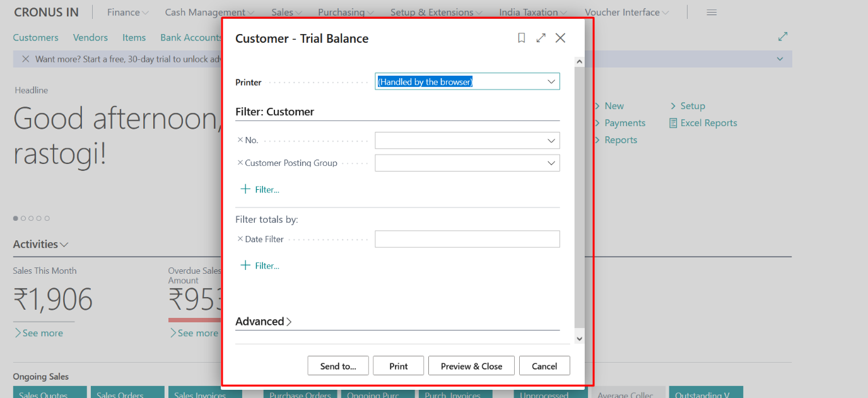Click the Preview & Close button
The image size is (868, 398).
[471, 365]
